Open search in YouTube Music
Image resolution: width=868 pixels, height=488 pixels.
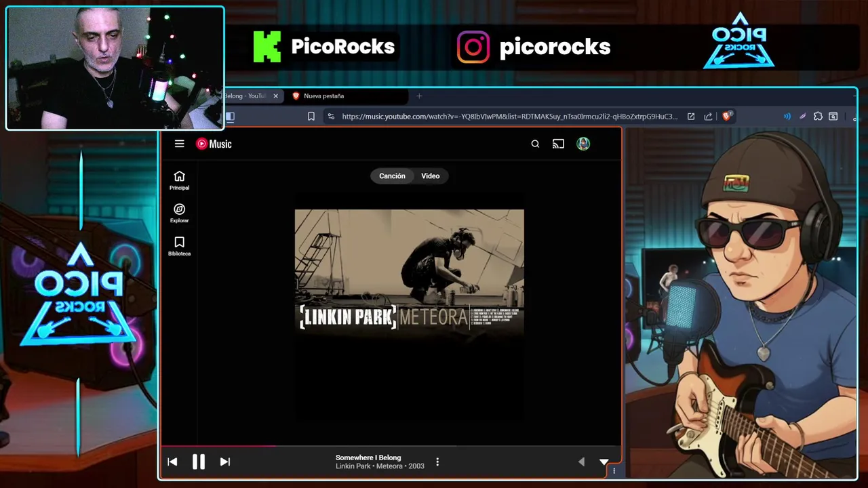(535, 144)
